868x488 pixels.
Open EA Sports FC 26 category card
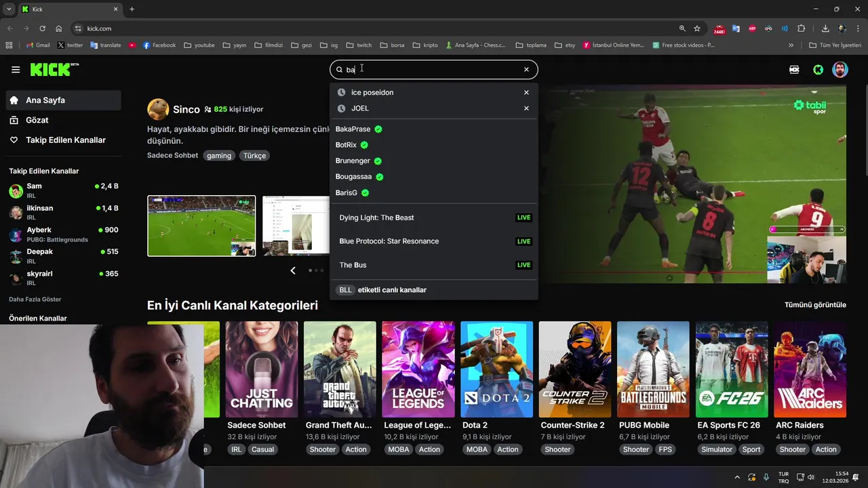pos(732,369)
